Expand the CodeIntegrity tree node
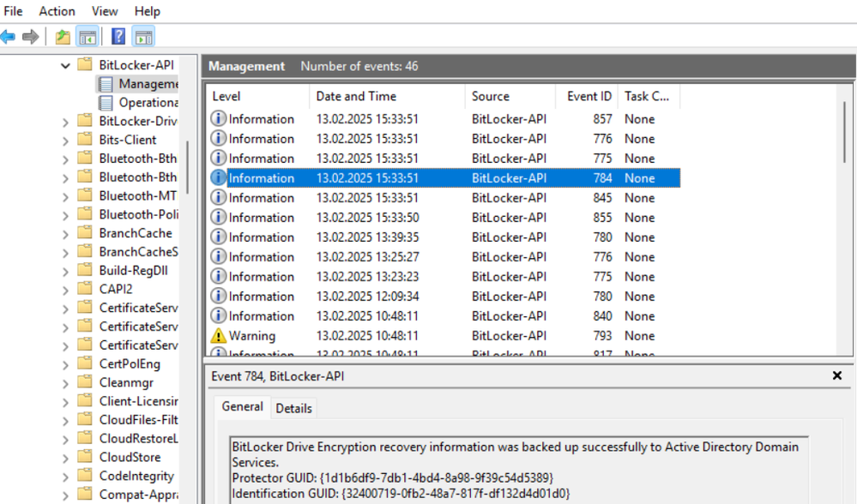The image size is (857, 504). point(65,477)
